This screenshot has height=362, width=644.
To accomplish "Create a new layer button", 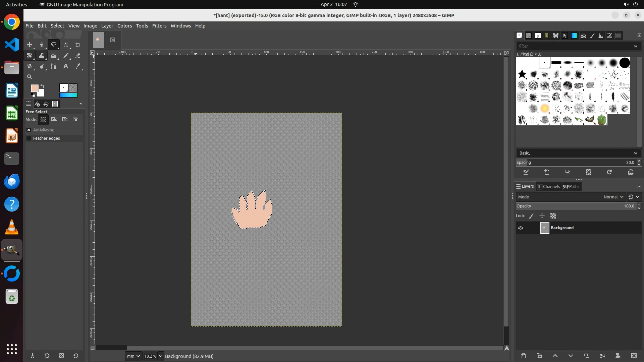I will tap(523, 356).
